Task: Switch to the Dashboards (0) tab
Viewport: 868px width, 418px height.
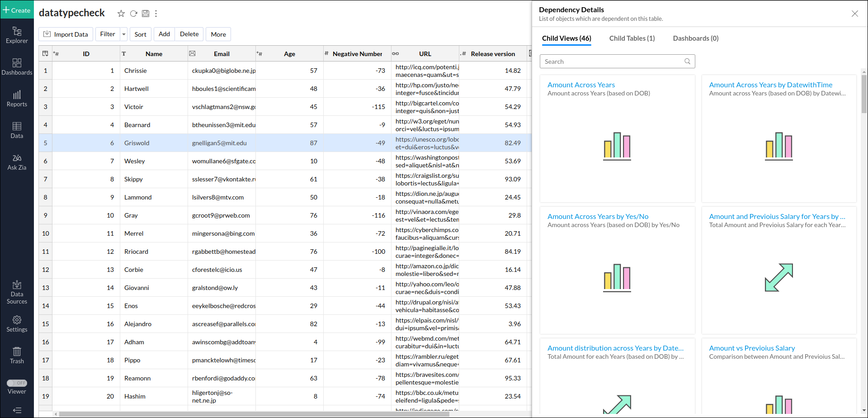Action: tap(695, 38)
